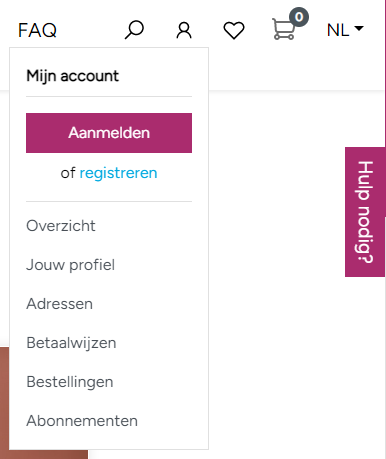Open Jouw profiel entry

tap(71, 265)
